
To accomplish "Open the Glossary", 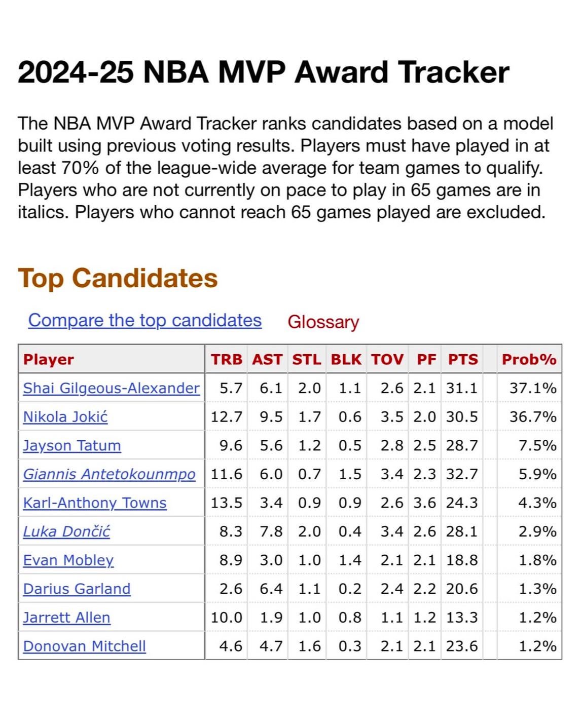I will click(x=323, y=322).
